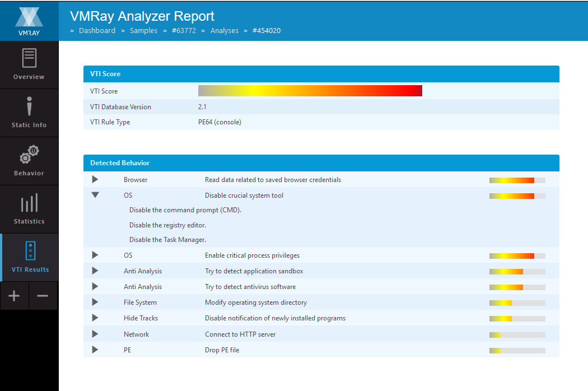Click 'Disable notification of newly installed programs'
This screenshot has width=588, height=391.
click(276, 318)
